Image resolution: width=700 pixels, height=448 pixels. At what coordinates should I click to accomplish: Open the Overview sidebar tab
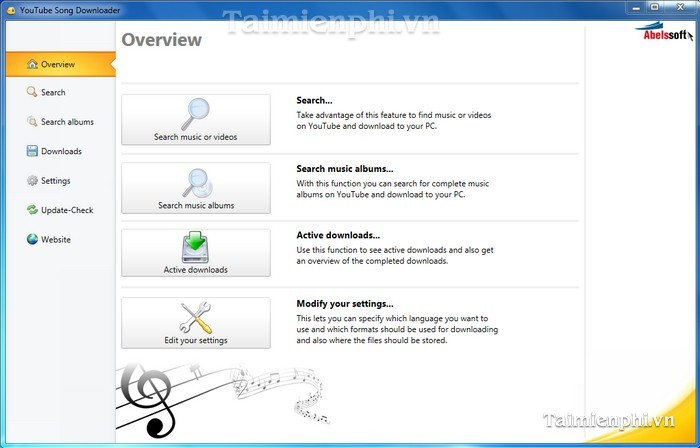pyautogui.click(x=61, y=64)
